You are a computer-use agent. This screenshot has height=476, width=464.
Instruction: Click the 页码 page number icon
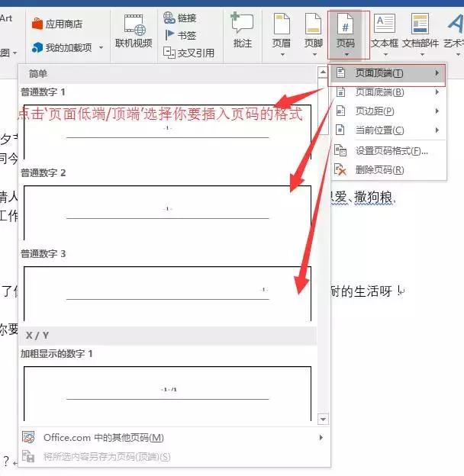point(346,24)
